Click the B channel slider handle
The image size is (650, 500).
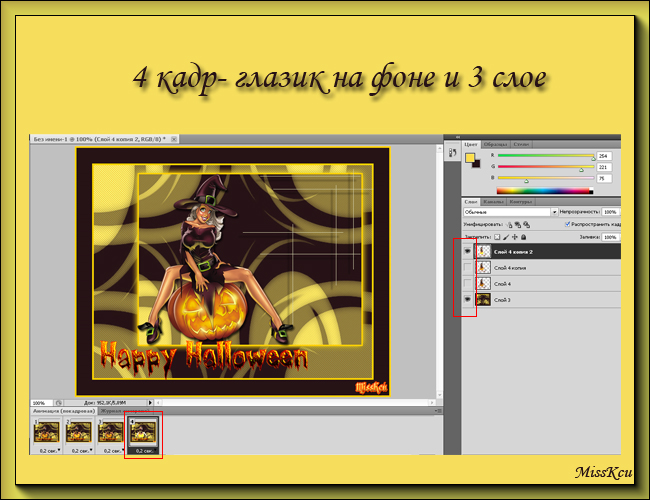tap(526, 181)
